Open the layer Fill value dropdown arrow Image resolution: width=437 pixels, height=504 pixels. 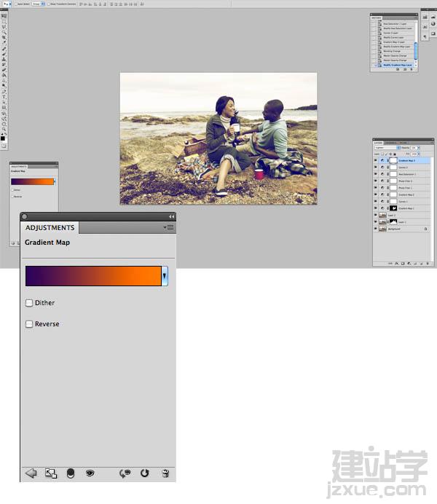coord(419,154)
